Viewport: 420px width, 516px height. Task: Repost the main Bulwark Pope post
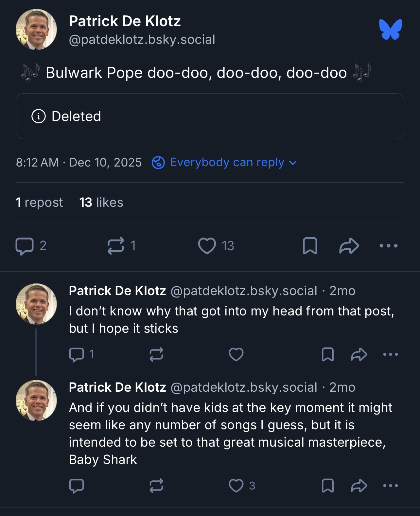tap(116, 246)
